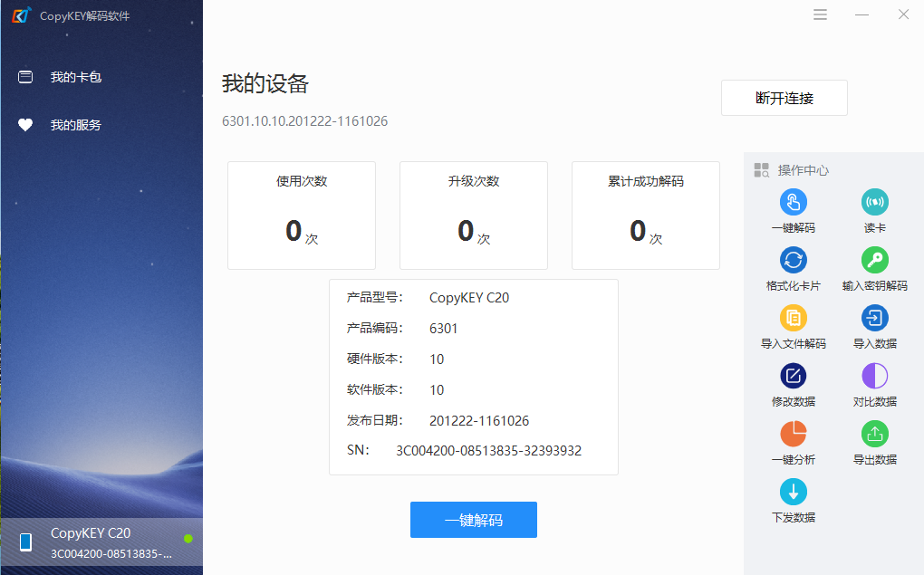Select the Read card (读卡) icon
The image size is (924, 575).
point(874,202)
